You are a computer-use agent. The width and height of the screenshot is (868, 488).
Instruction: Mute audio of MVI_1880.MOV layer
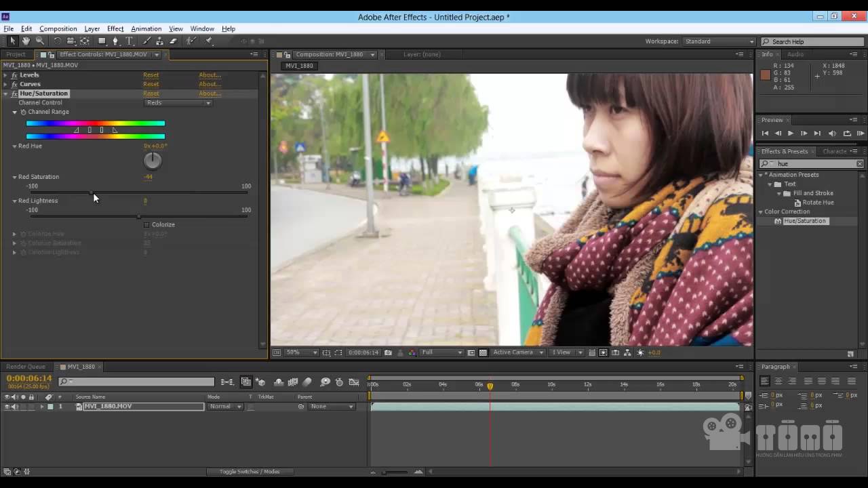(x=14, y=407)
